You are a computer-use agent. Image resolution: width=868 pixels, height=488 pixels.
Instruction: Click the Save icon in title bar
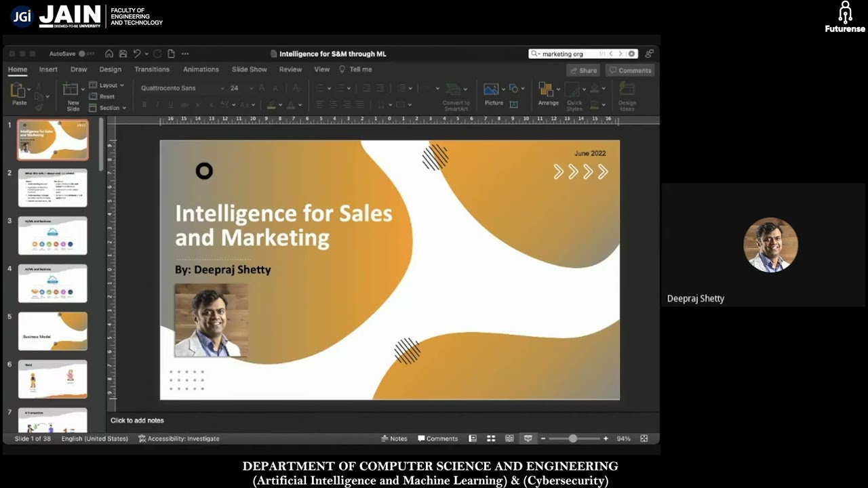click(123, 54)
